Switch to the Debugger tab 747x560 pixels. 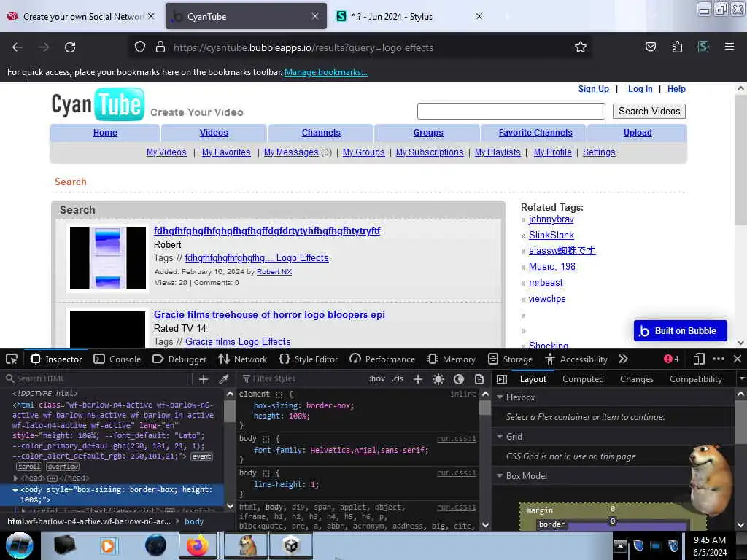tap(179, 359)
